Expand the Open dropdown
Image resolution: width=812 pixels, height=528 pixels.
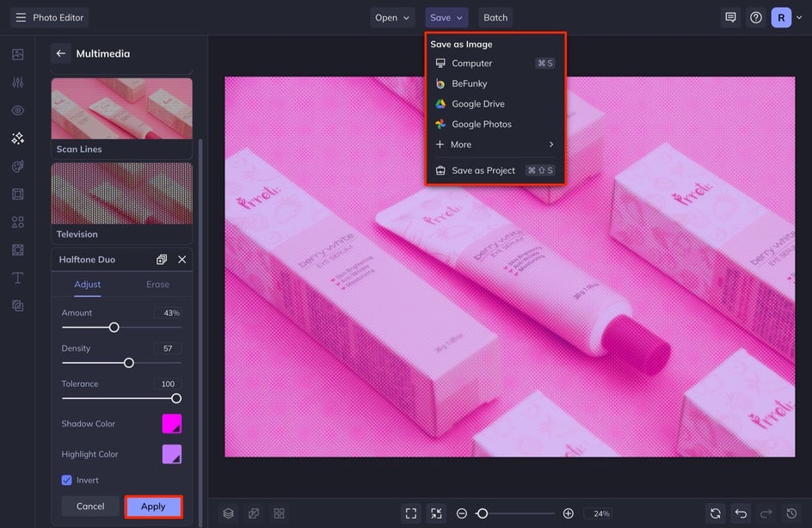tap(392, 17)
